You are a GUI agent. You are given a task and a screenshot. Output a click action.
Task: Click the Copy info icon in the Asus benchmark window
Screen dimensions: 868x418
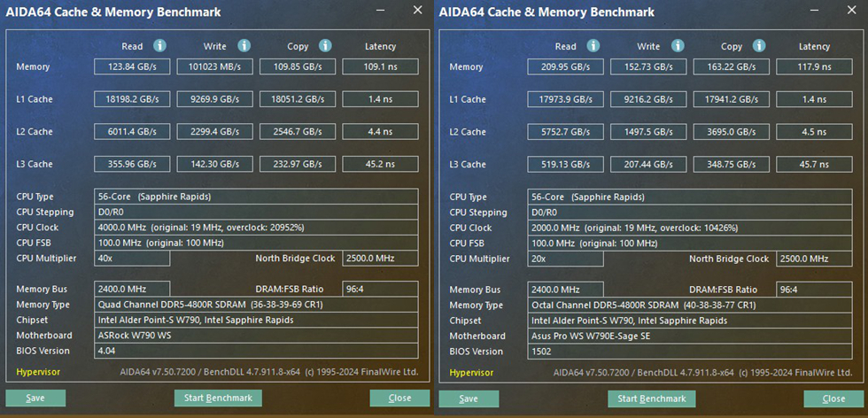pos(758,46)
